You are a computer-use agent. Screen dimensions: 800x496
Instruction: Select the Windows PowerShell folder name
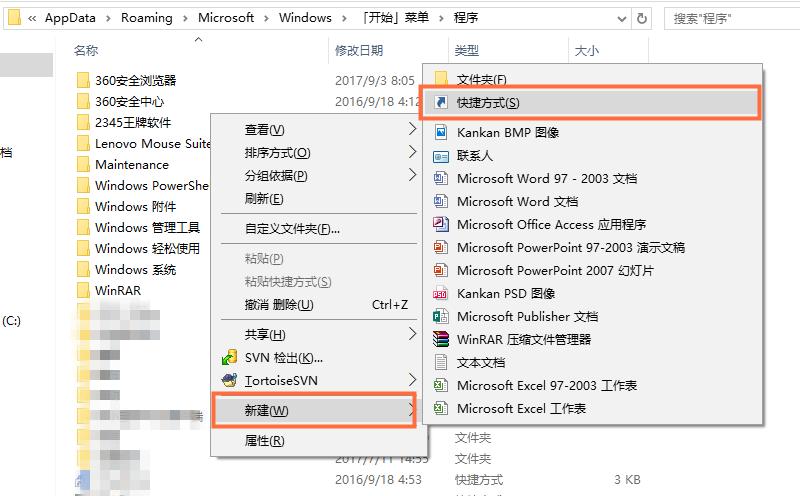point(152,185)
